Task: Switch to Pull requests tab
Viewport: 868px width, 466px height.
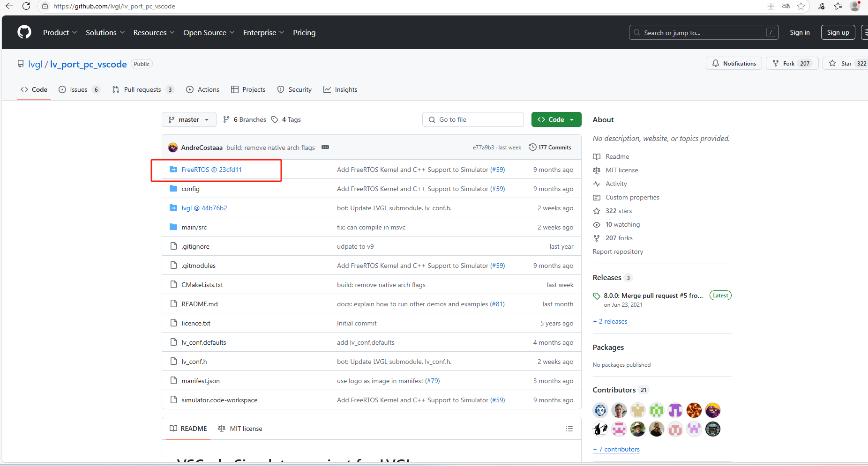Action: [x=143, y=89]
